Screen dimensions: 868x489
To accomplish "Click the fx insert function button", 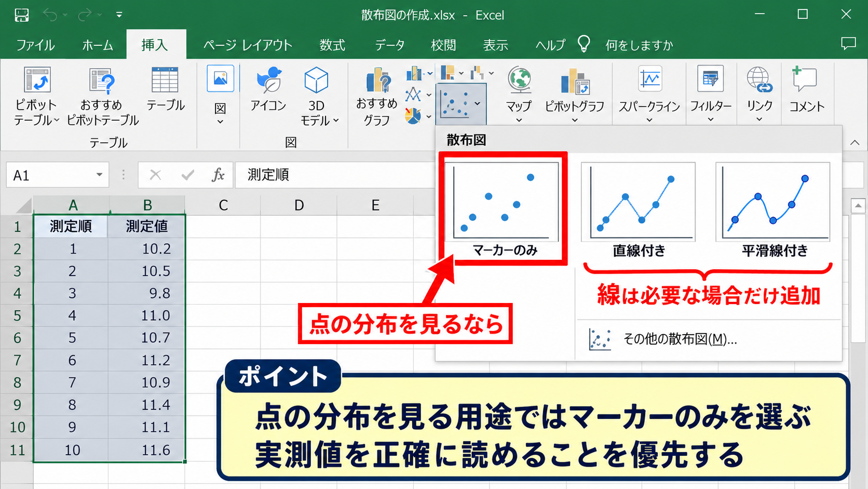I will point(218,175).
